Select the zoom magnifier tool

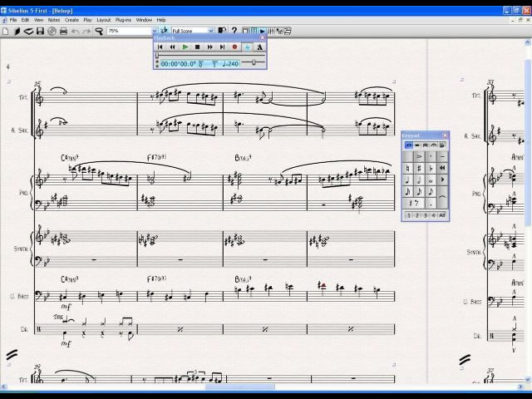tap(99, 31)
